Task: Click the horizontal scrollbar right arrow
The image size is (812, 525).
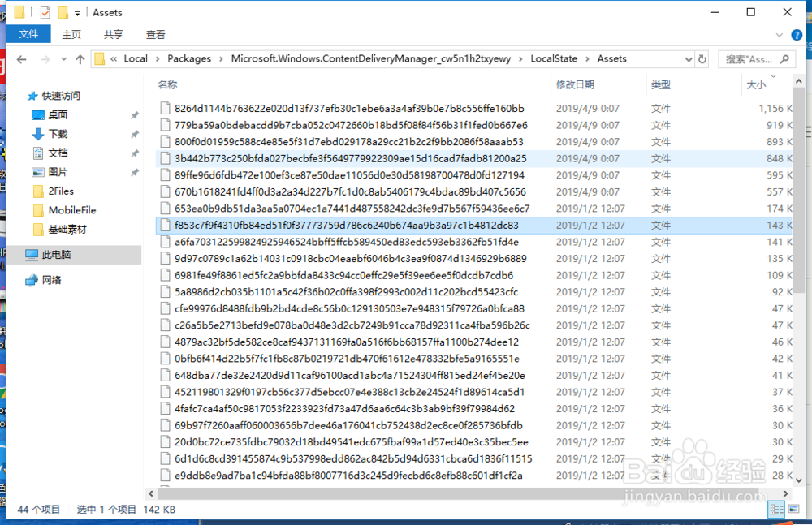Action: (x=785, y=493)
